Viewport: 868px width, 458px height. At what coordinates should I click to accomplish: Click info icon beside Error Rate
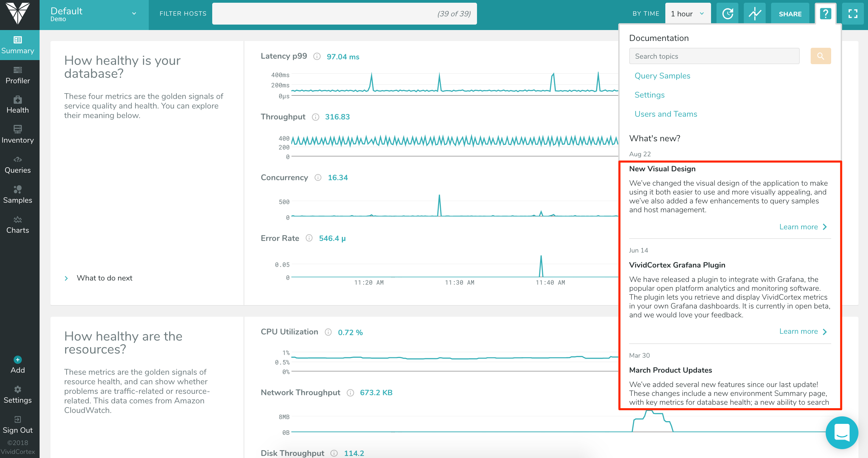(x=309, y=238)
